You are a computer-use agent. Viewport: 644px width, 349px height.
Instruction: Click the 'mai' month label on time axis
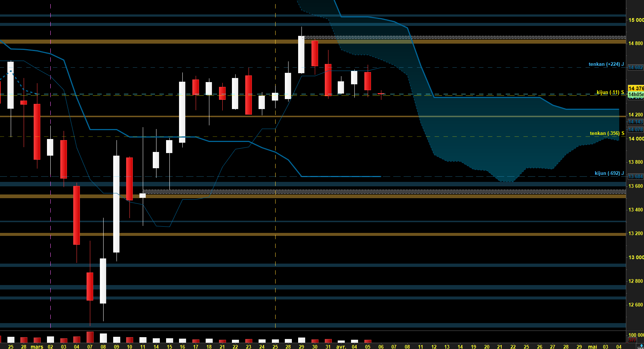click(593, 347)
